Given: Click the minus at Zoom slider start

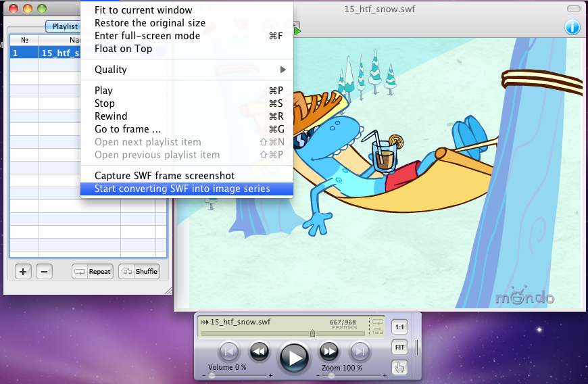Looking at the screenshot, I should (x=318, y=375).
